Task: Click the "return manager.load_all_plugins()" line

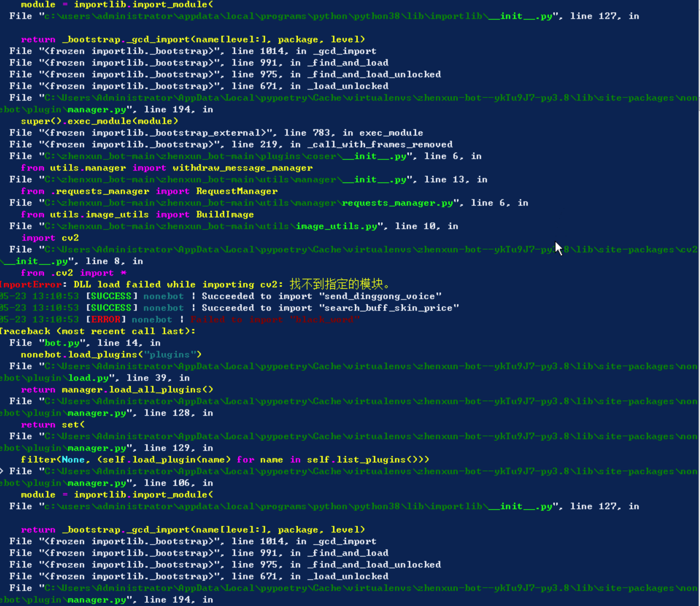Action: 117,390
